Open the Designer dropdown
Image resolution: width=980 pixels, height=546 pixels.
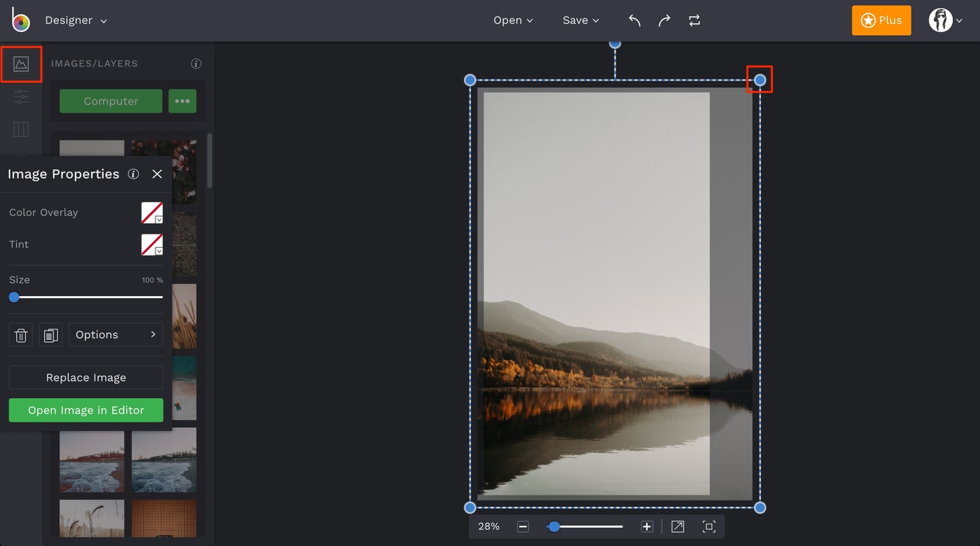[x=76, y=20]
